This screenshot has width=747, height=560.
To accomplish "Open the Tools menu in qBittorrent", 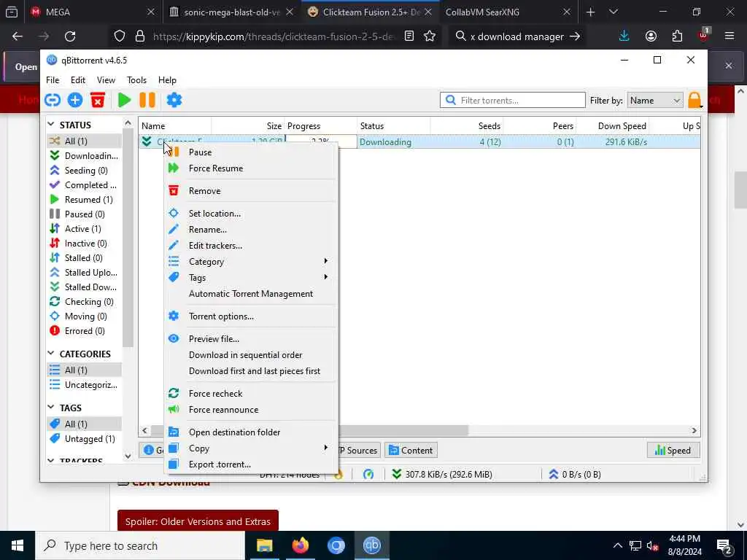I will (136, 80).
